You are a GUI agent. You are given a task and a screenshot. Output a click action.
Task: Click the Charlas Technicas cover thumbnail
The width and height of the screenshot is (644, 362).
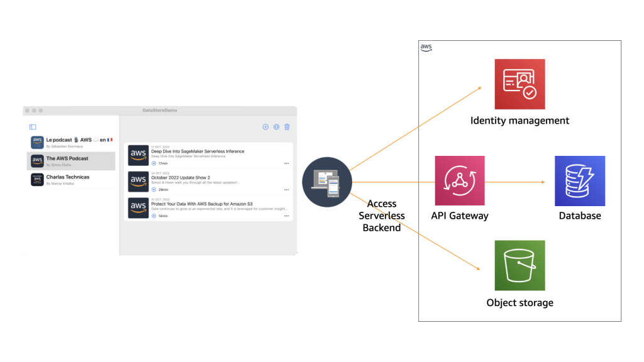pos(37,179)
